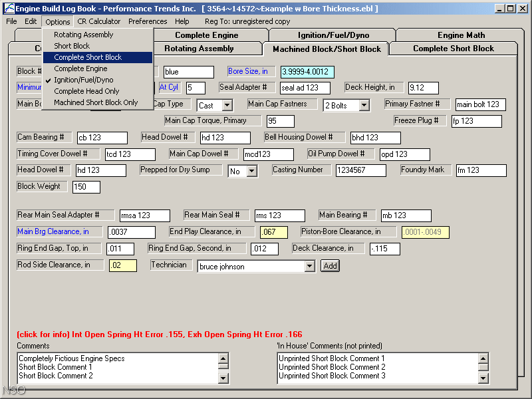Select Complete Head Only menu entry
This screenshot has width=532, height=399.
(98, 91)
